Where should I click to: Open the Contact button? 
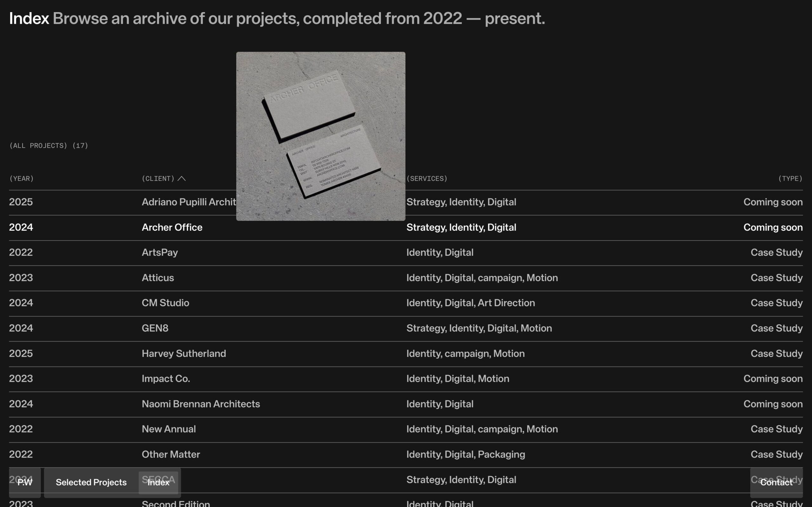pyautogui.click(x=776, y=482)
